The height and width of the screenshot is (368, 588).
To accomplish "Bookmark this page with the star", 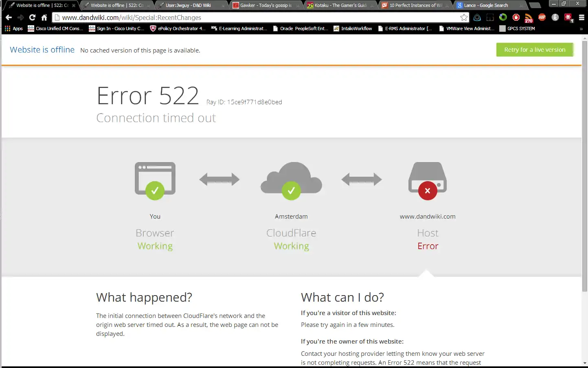I will [x=464, y=18].
